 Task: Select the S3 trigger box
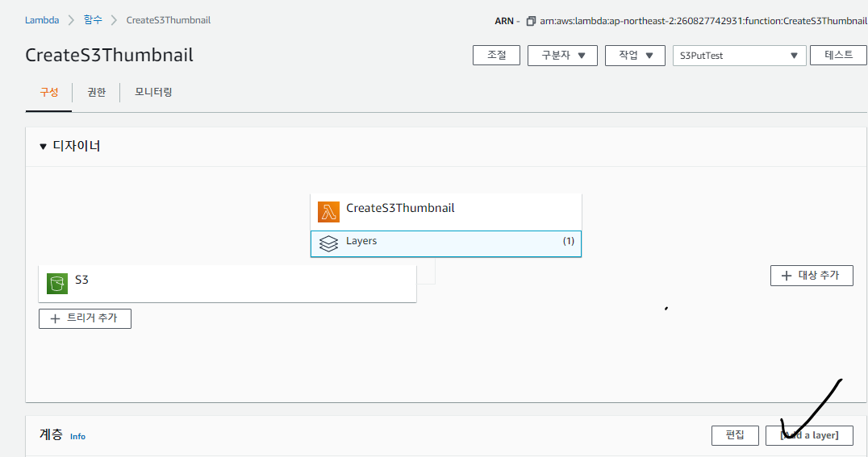coord(227,284)
